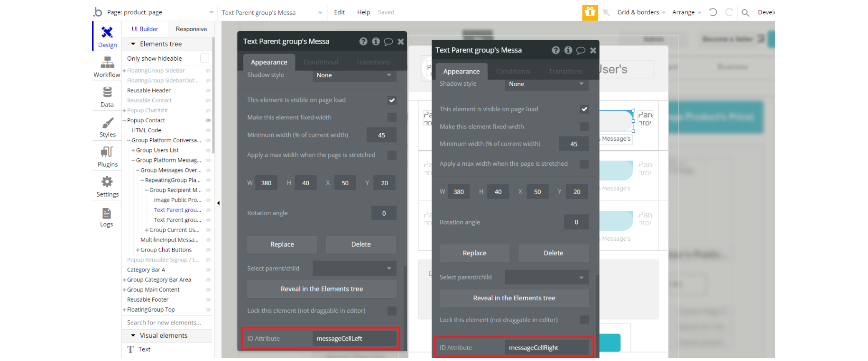
Task: Open the Styles brush icon
Action: click(108, 123)
